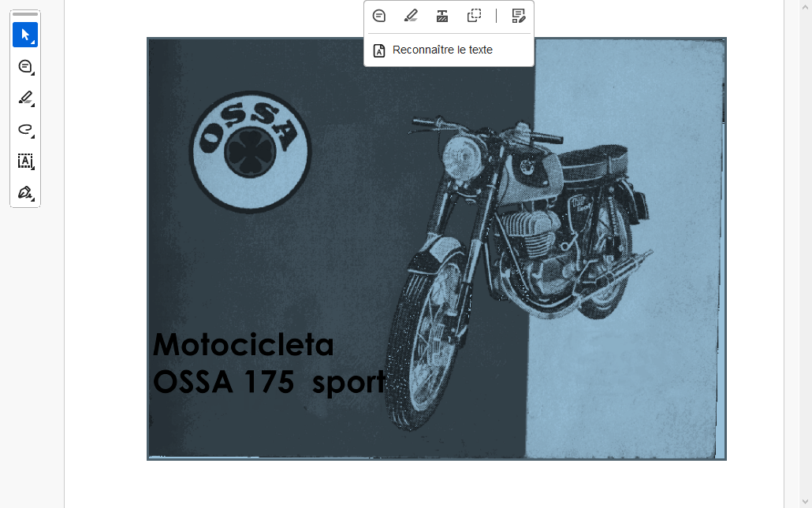The height and width of the screenshot is (508, 812).
Task: Click the grip handle atop the sidebar toolbar
Action: point(25,14)
